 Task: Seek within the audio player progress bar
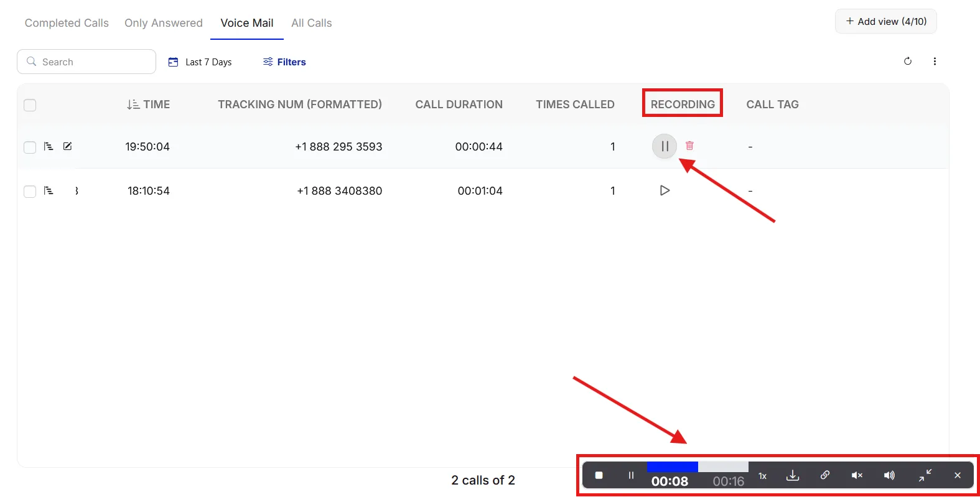coord(698,467)
